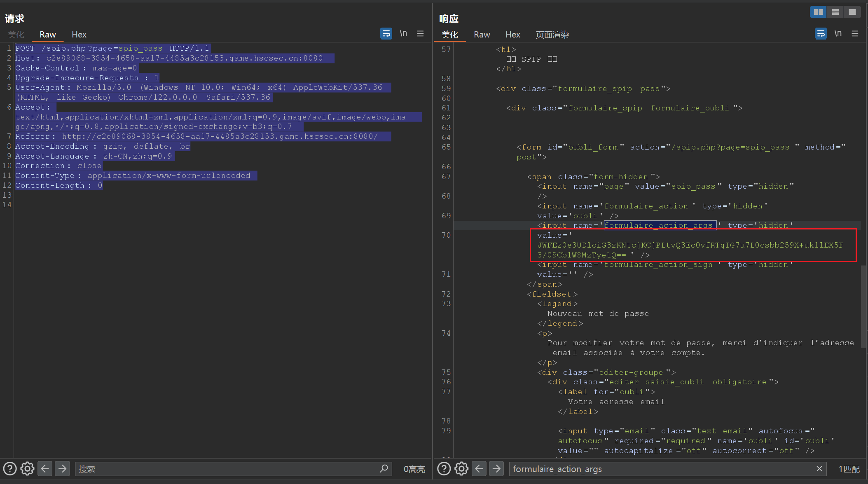Select the response 美化 tab

[450, 35]
